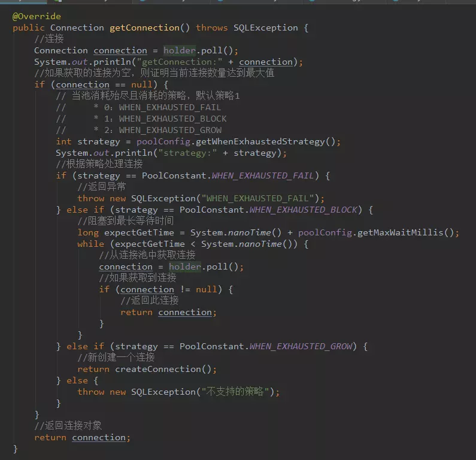
Task: Click the comment 新创建一个连接
Action: point(116,358)
